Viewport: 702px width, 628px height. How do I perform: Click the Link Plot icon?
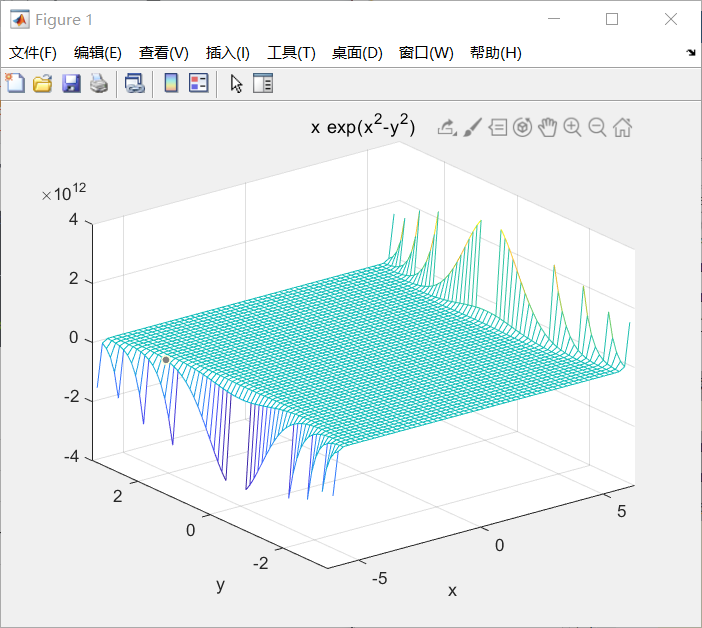[134, 84]
